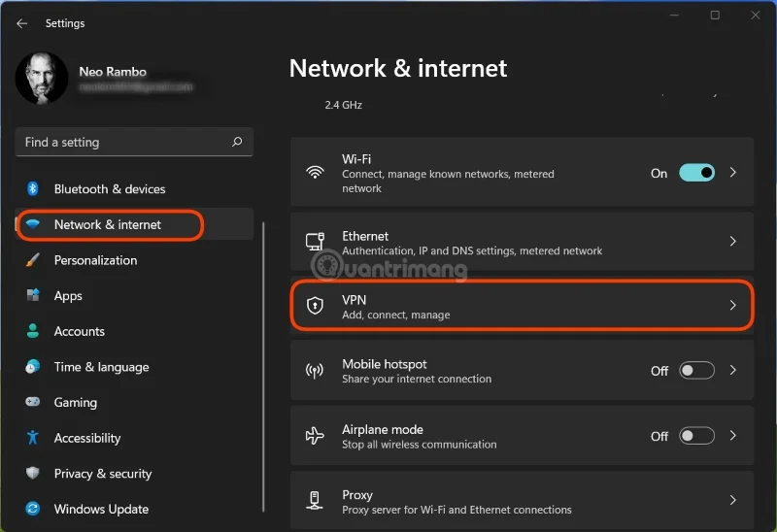The image size is (777, 532).
Task: Click the user profile picture
Action: tap(42, 79)
